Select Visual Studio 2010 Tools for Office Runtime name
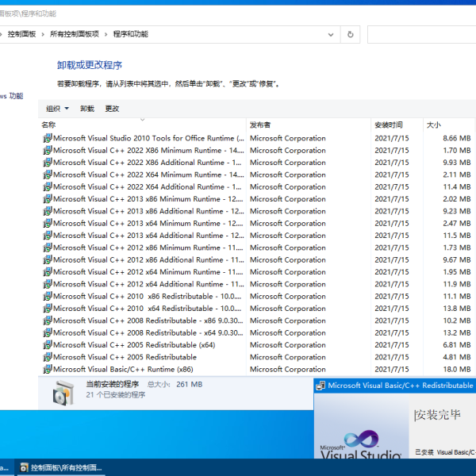 [x=149, y=138]
